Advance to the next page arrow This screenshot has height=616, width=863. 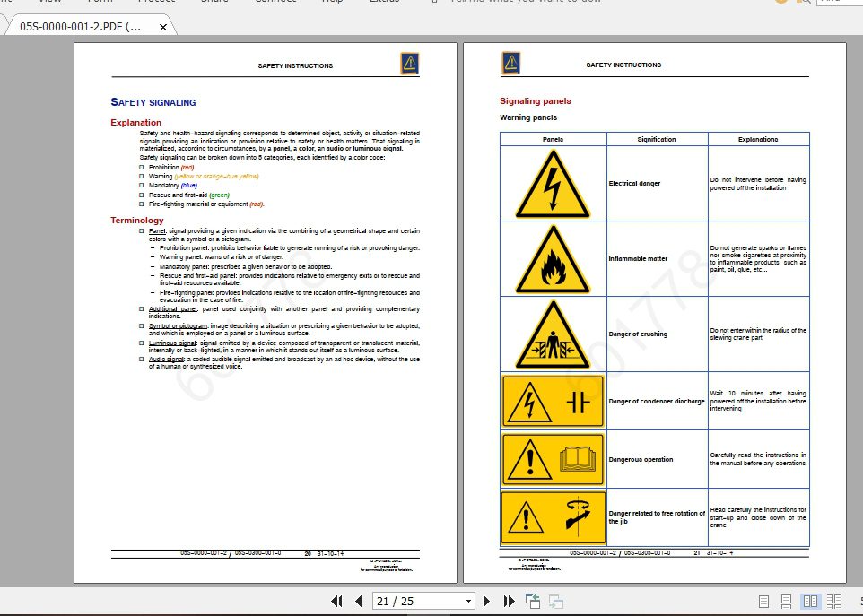(x=486, y=601)
